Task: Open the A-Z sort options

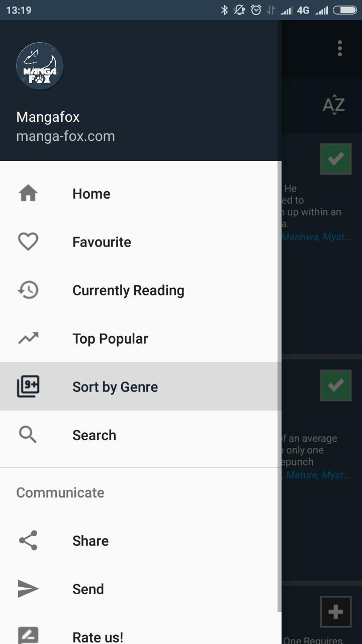Action: pos(333,105)
